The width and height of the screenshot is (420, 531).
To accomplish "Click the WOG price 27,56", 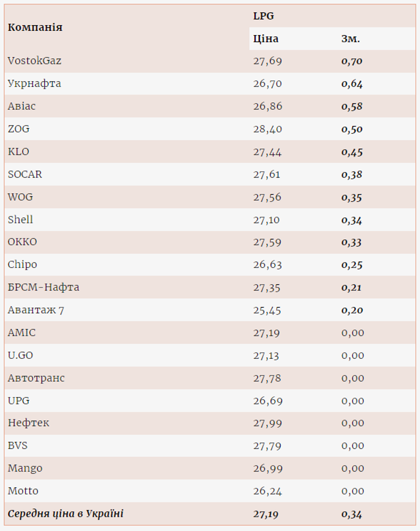I will click(x=267, y=197).
